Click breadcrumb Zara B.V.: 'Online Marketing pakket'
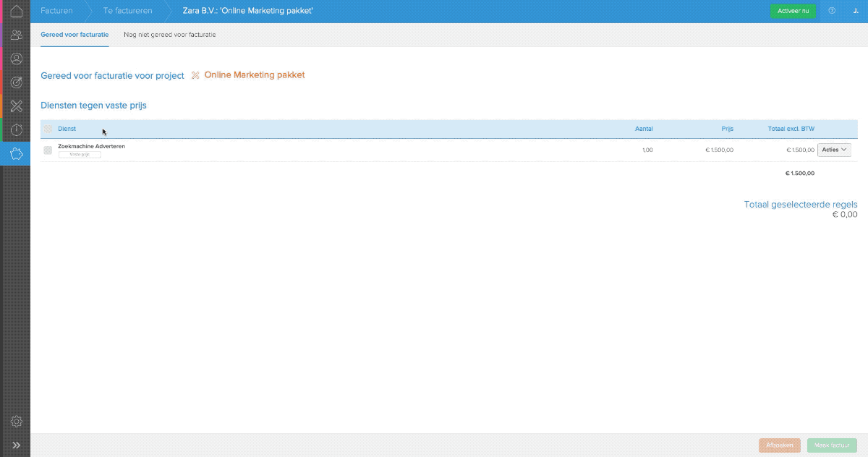 coord(248,11)
